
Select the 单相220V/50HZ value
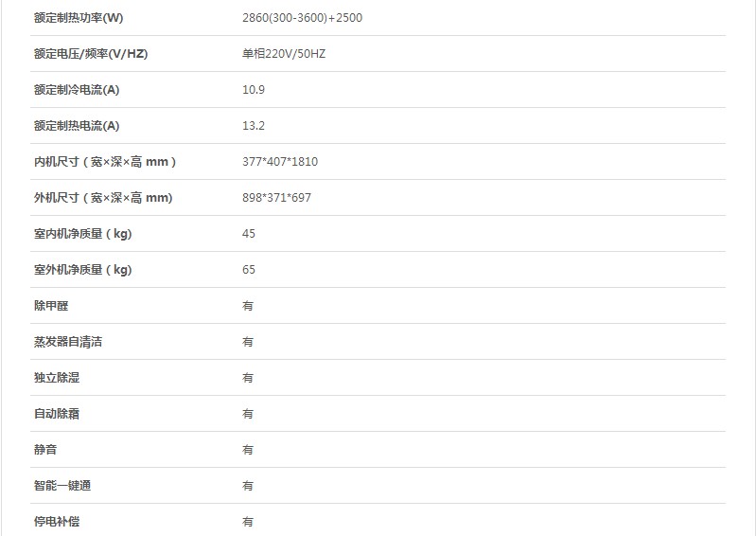284,54
